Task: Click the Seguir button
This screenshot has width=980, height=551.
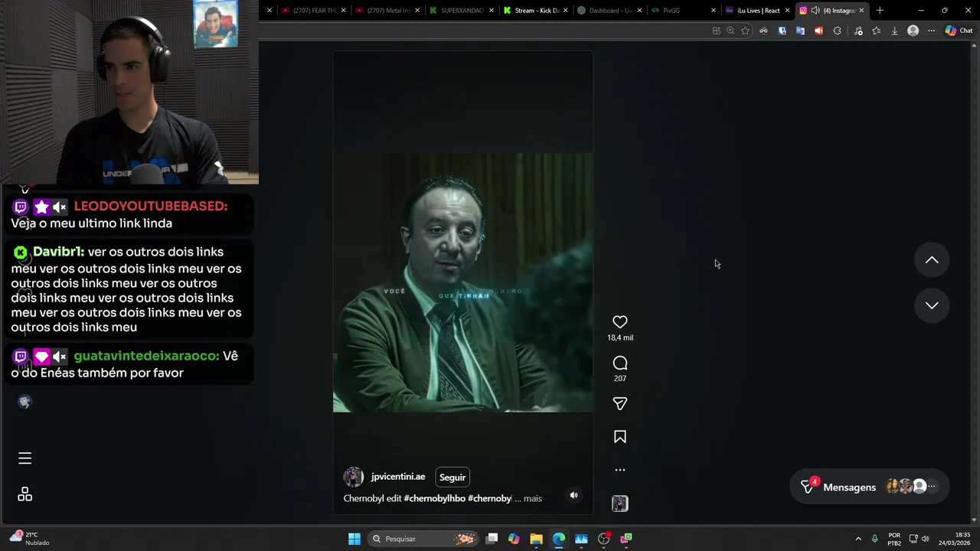Action: point(452,477)
